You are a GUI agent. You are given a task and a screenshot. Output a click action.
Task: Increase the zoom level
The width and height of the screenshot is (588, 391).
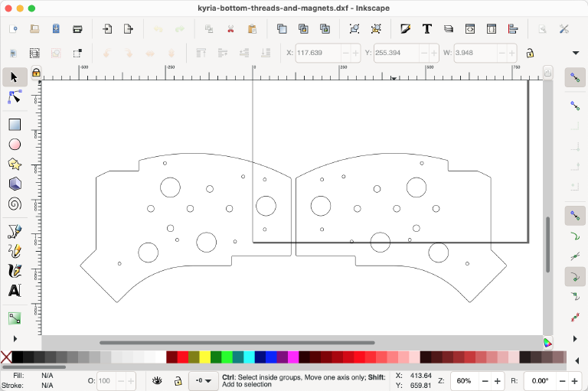[x=497, y=381]
